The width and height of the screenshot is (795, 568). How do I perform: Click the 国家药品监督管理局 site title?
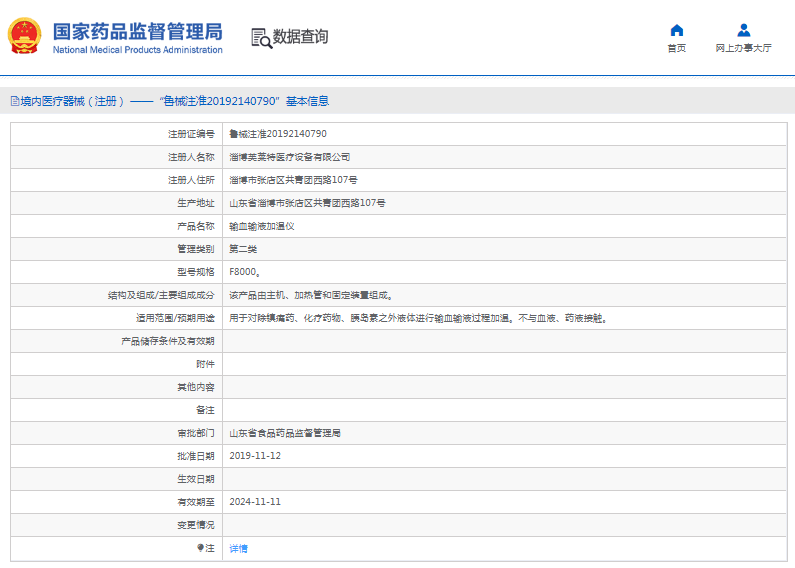137,30
